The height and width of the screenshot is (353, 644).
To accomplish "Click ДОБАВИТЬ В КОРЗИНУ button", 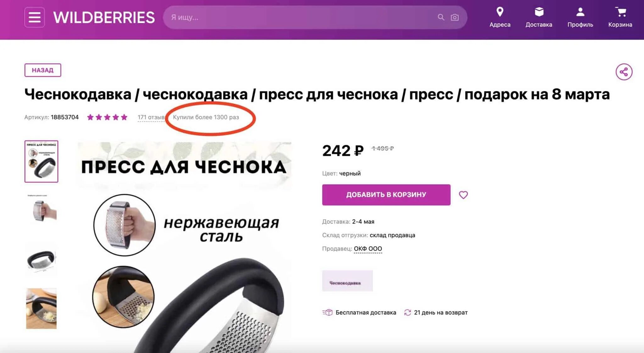I will pos(386,195).
